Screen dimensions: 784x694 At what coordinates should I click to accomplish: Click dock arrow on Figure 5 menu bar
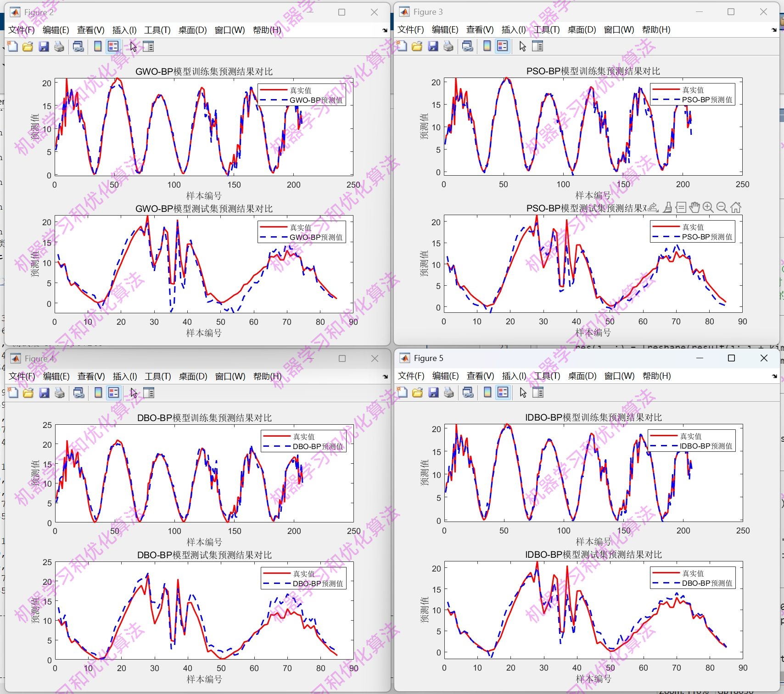click(774, 376)
